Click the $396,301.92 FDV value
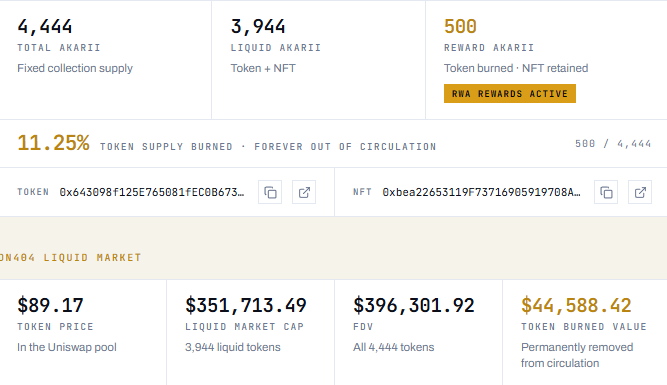The height and width of the screenshot is (385, 667). [413, 305]
